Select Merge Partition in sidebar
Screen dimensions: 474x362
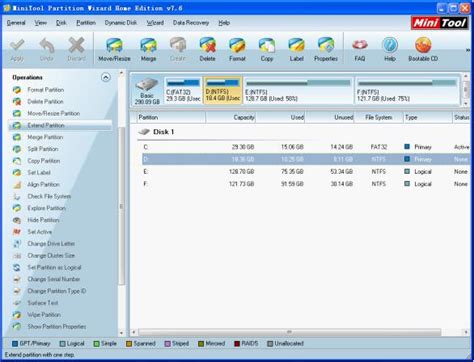tap(45, 137)
